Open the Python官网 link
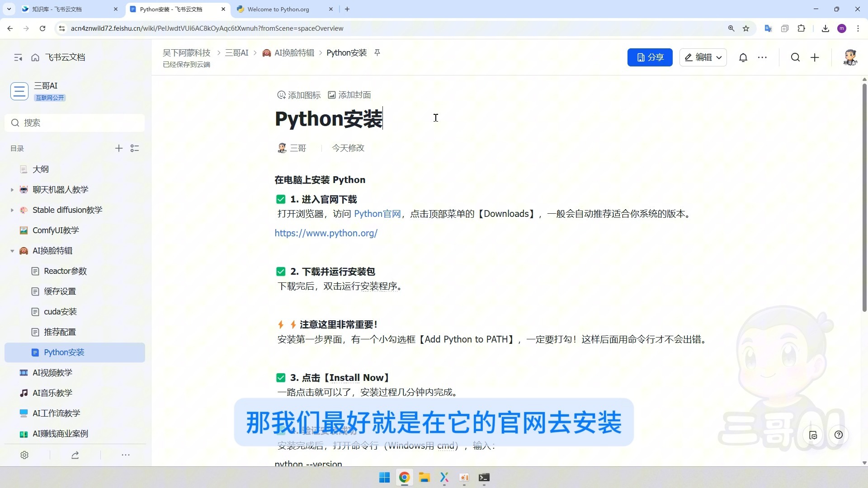The width and height of the screenshot is (868, 488). click(377, 214)
